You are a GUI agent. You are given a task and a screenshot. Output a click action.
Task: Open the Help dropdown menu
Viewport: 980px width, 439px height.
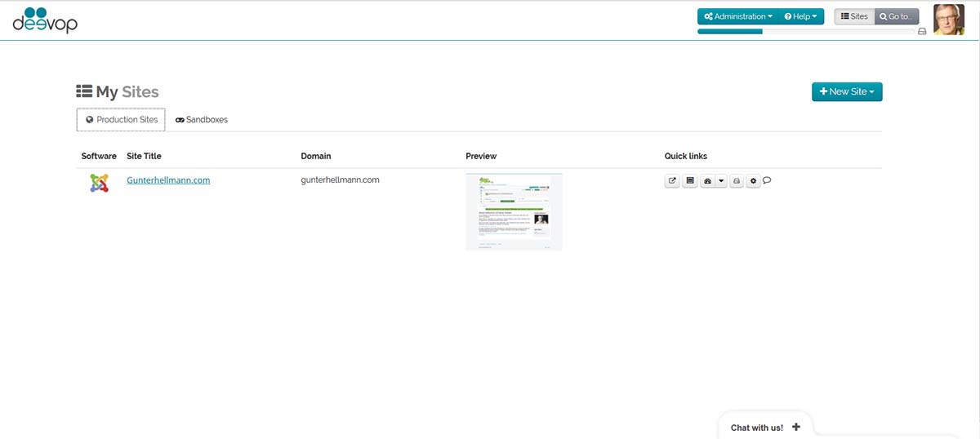tap(800, 16)
